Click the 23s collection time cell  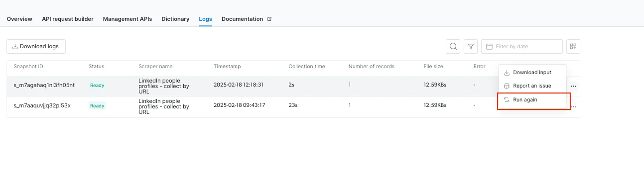pos(293,105)
